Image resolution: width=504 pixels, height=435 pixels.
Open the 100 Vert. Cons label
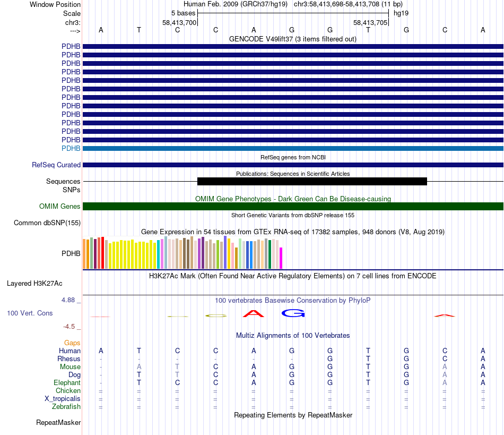30,313
